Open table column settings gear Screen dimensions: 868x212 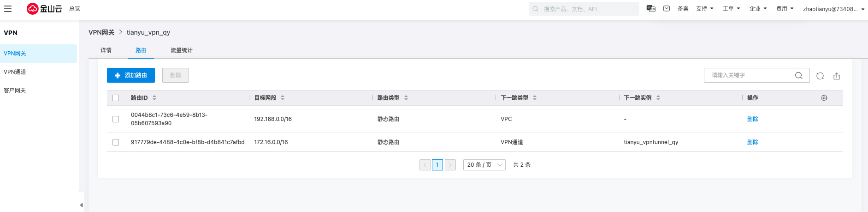pyautogui.click(x=824, y=98)
